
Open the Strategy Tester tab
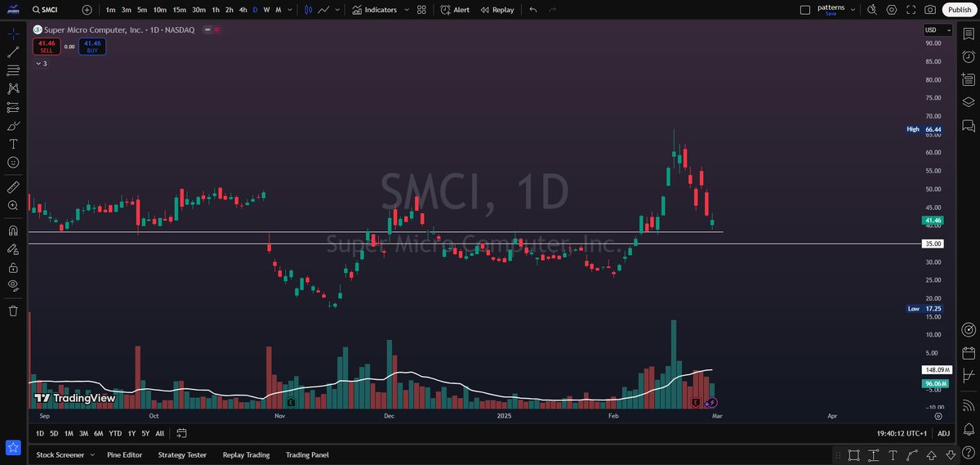click(x=182, y=454)
